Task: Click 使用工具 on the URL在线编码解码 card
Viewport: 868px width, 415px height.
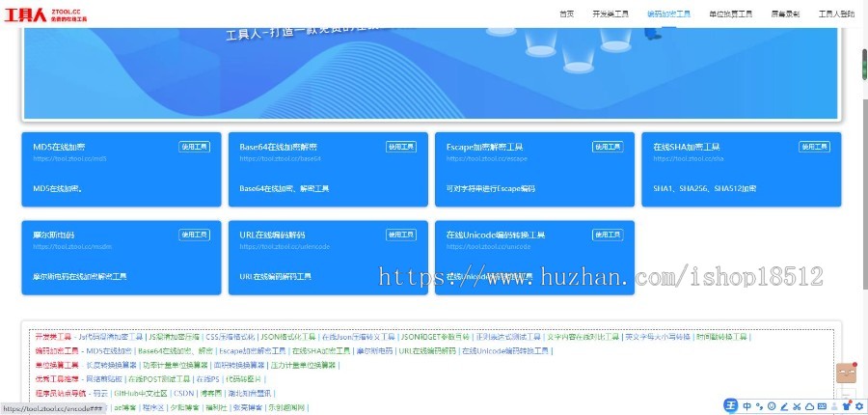Action: click(401, 235)
